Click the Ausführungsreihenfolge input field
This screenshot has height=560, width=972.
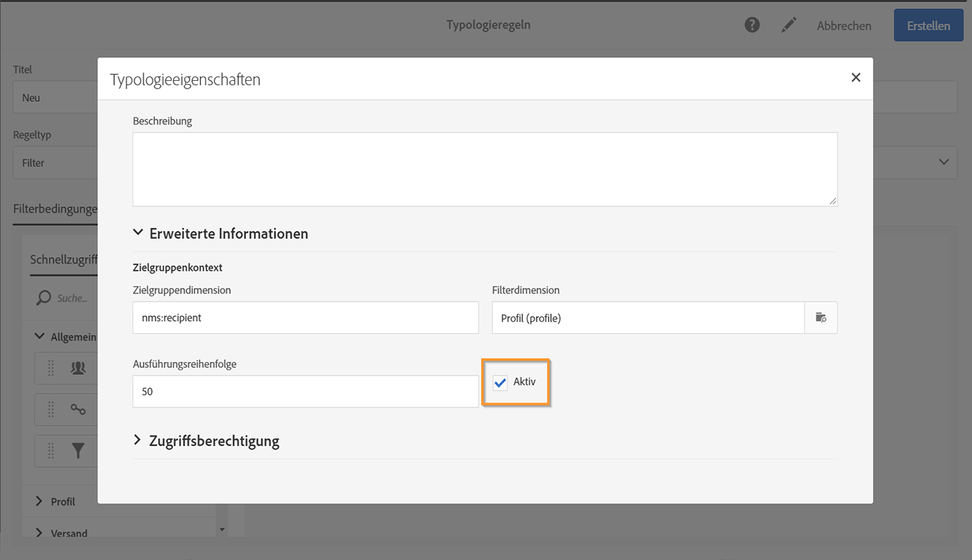coord(305,391)
